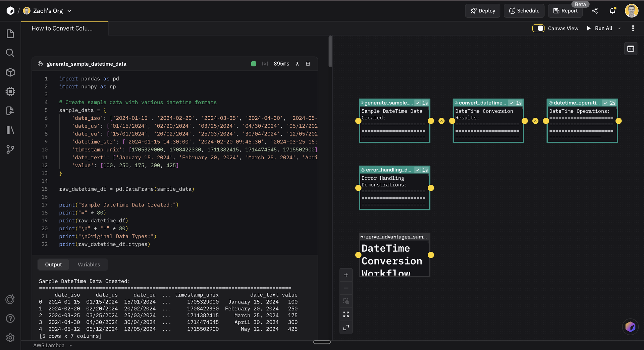The image size is (644, 350).
Task: Open the target goals icon in sidebar
Action: pyautogui.click(x=10, y=299)
